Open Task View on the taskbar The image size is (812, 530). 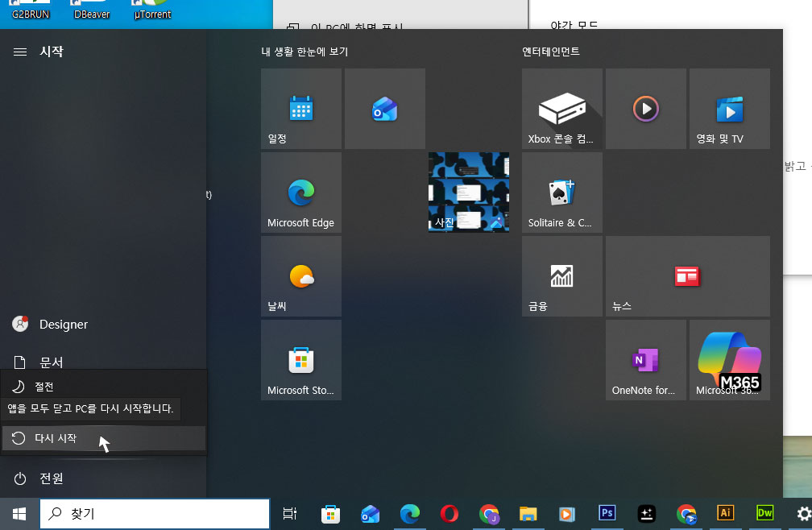tap(289, 513)
